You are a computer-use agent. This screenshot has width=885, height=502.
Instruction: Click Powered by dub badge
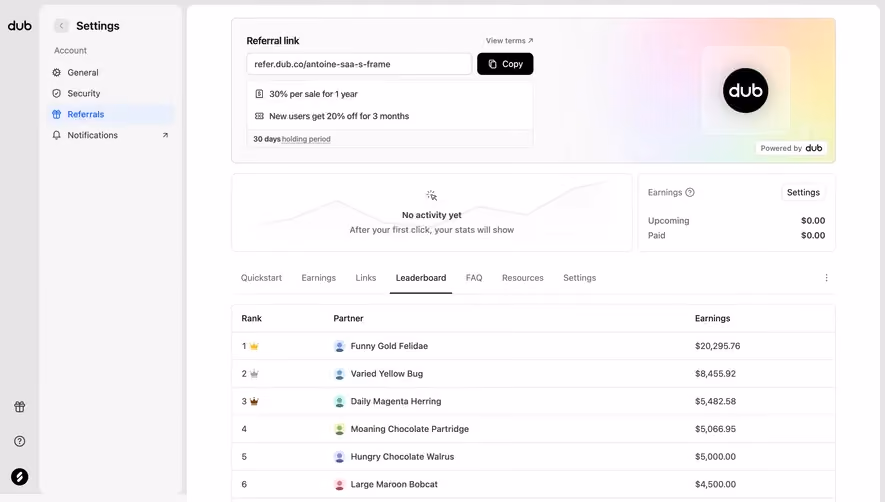pyautogui.click(x=791, y=148)
